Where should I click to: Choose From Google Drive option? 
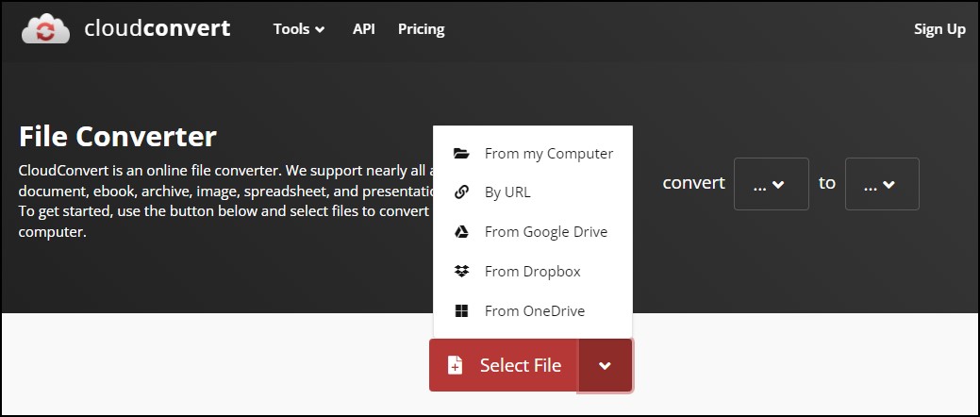[x=533, y=232]
